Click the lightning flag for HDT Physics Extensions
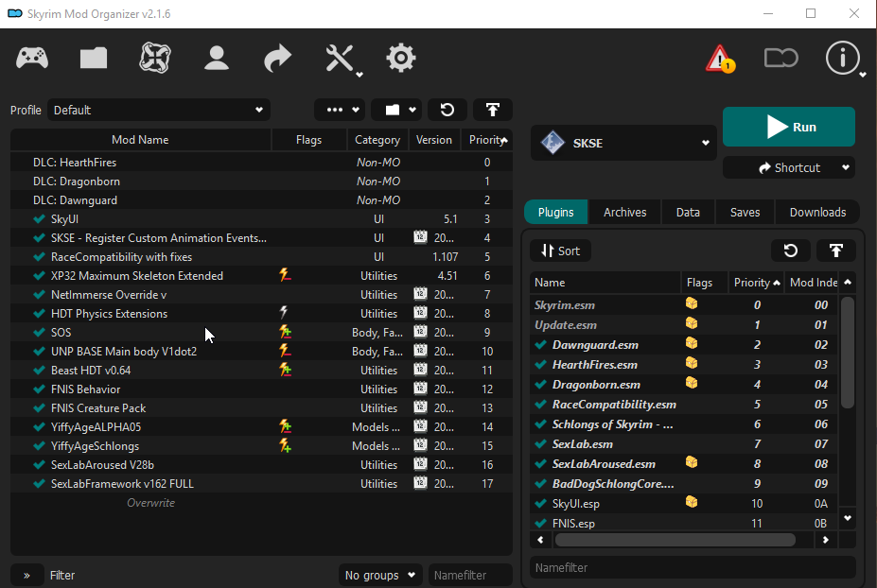This screenshot has width=877, height=588. click(284, 313)
